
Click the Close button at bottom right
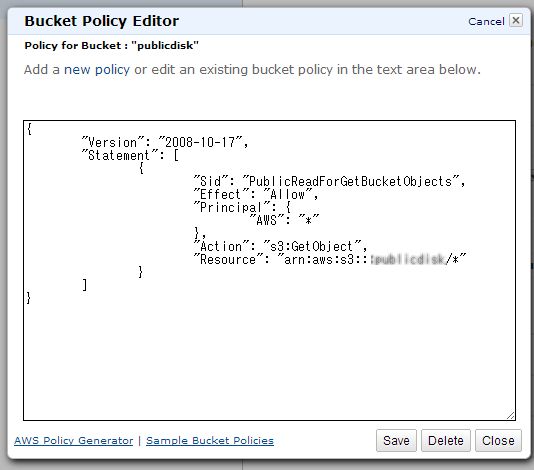pyautogui.click(x=498, y=440)
